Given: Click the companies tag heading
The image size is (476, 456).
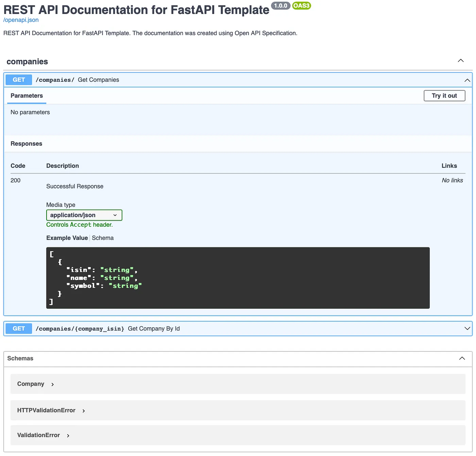Looking at the screenshot, I should [27, 62].
